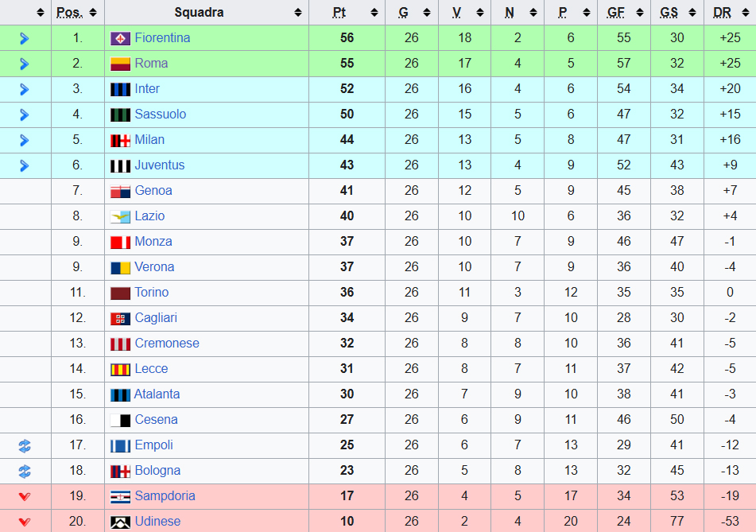Viewport: 756px width, 532px height.
Task: Click the Juventus black-white stripes icon
Action: tap(120, 165)
